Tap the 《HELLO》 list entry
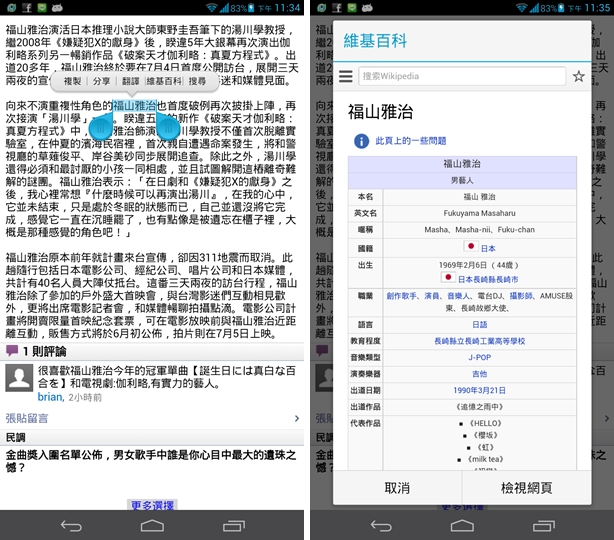The height and width of the screenshot is (540, 614). (x=486, y=423)
